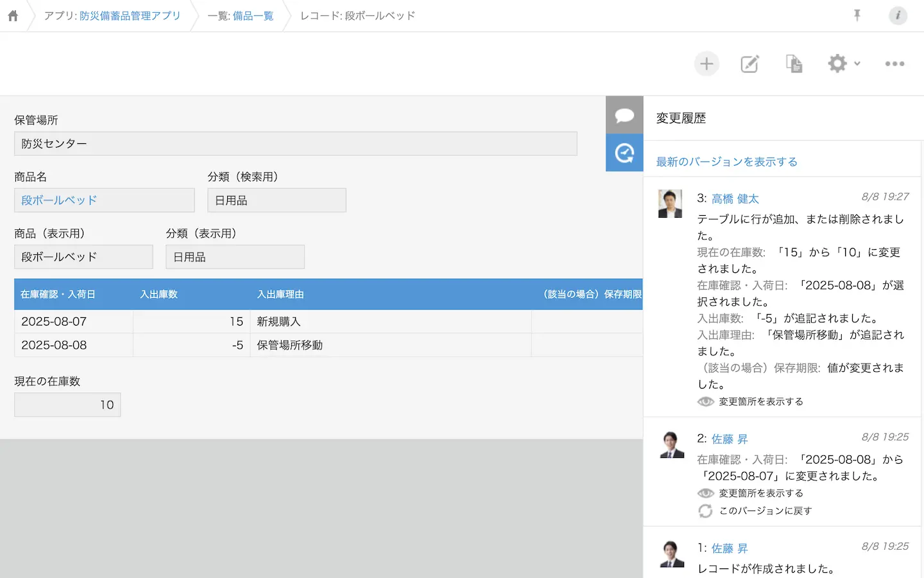924x578 pixels.
Task: Click 段ボールベッド product name link
Action: (59, 200)
